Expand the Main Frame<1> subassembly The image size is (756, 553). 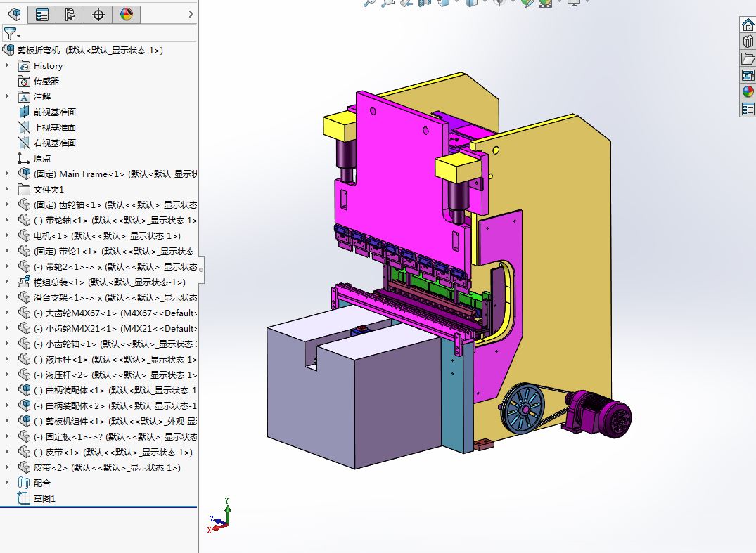[x=7, y=174]
